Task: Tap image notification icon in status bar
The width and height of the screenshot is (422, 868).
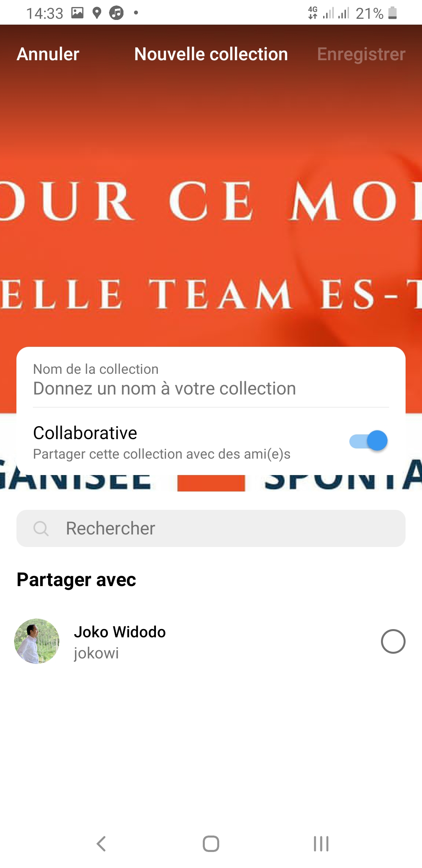Action: (x=77, y=13)
